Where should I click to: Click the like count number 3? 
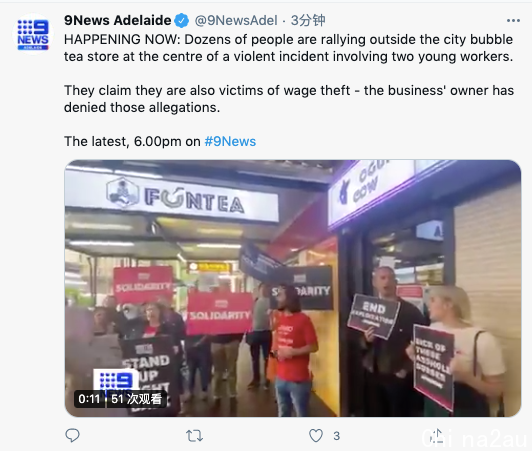(x=336, y=436)
